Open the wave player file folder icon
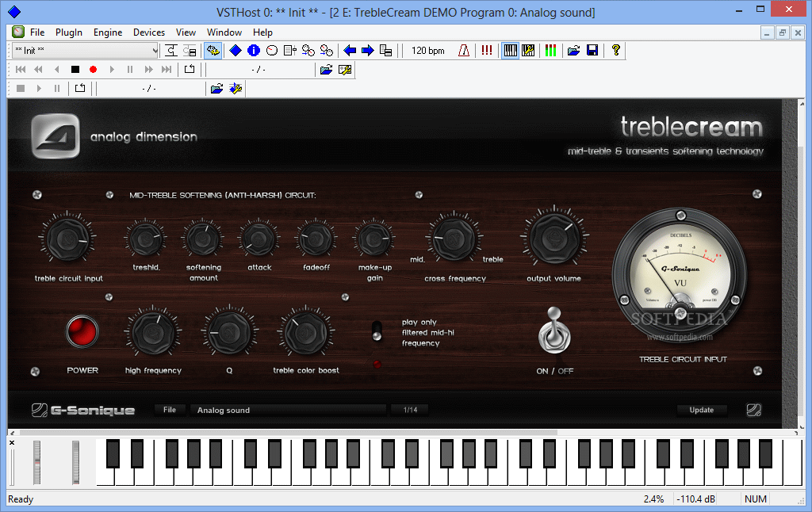This screenshot has width=812, height=512. click(217, 89)
